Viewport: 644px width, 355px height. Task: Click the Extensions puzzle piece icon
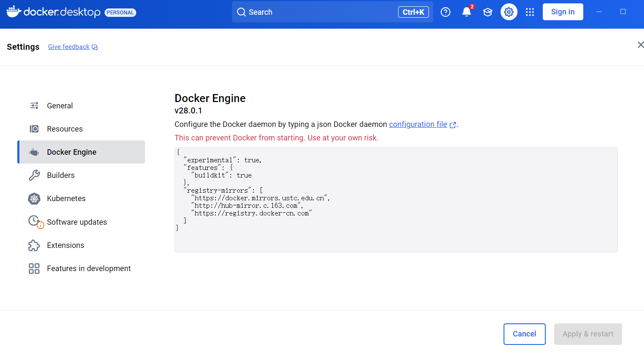[x=34, y=245]
